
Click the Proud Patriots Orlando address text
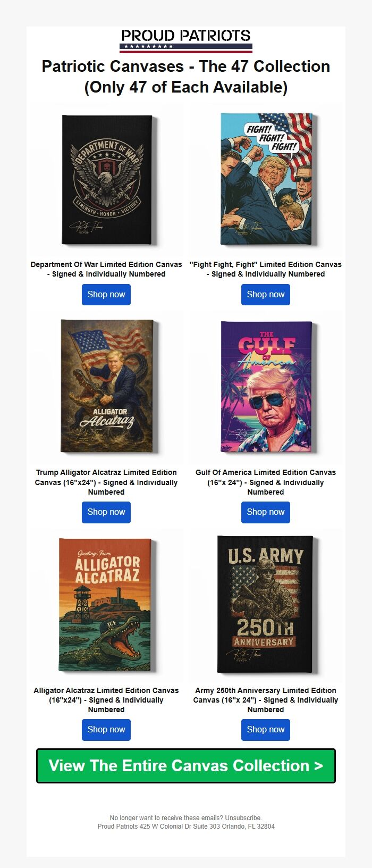[x=186, y=827]
